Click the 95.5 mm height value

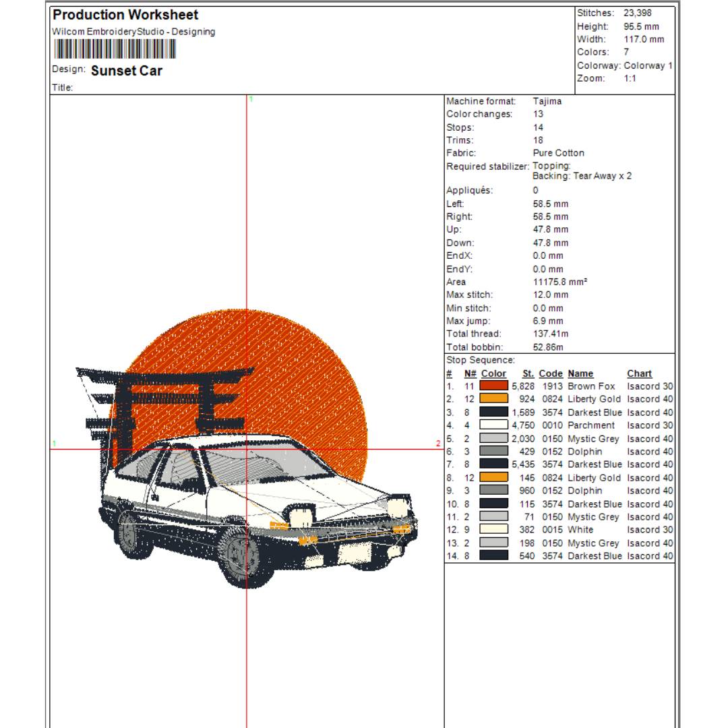coord(641,26)
